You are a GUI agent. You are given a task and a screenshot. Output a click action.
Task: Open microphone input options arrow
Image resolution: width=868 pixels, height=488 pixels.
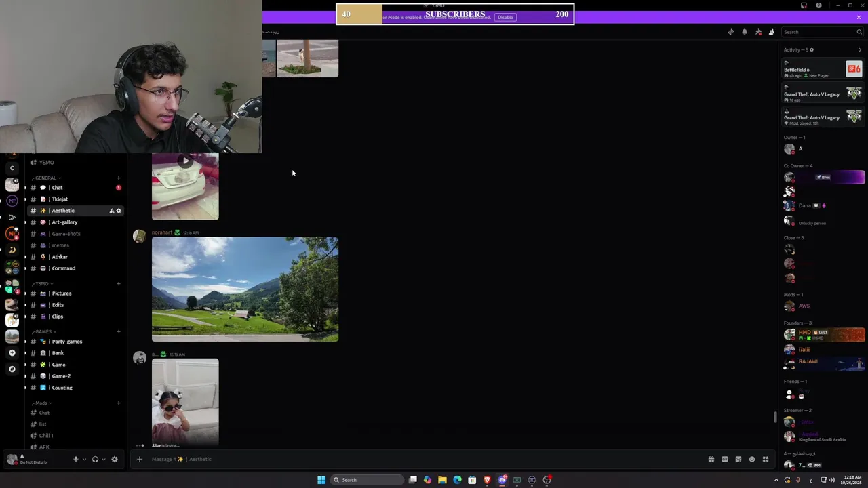84,459
